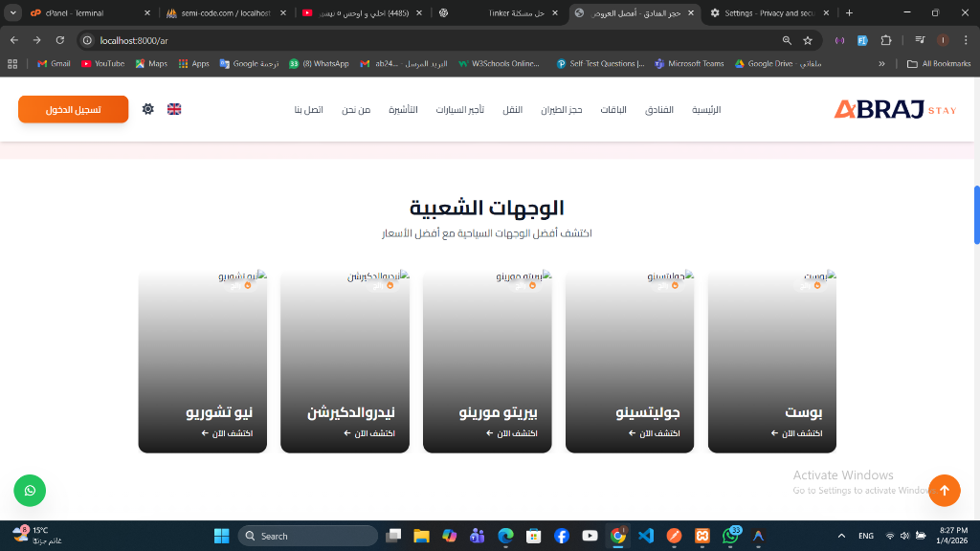Open the Maps bookmark
980x551 pixels.
(151, 64)
